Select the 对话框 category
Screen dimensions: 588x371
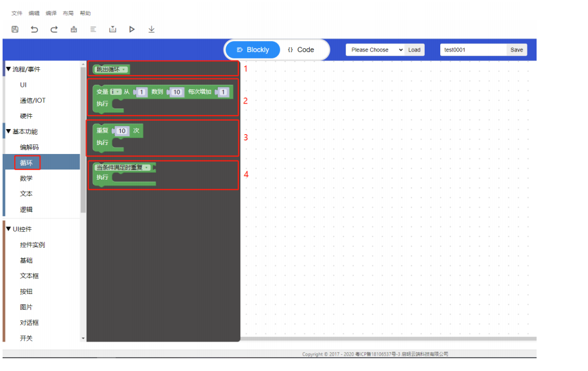click(30, 323)
